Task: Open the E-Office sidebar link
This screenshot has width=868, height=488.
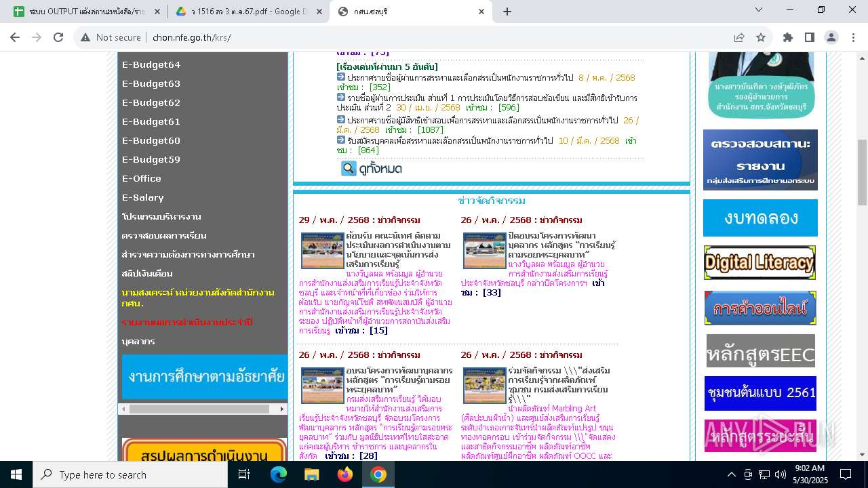Action: (x=142, y=178)
